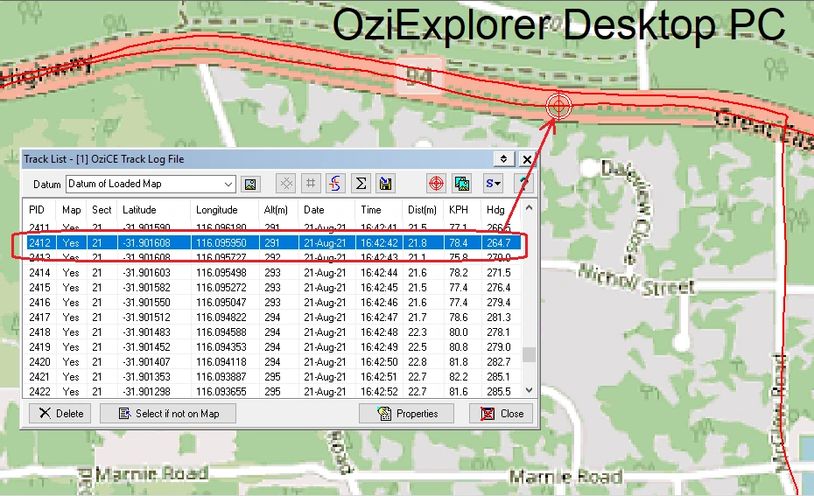Image resolution: width=814 pixels, height=496 pixels.
Task: Click the track list scroll down arrow
Action: 529,390
